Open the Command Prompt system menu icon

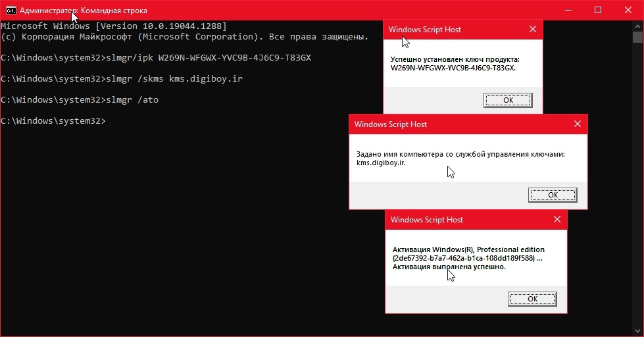(11, 10)
